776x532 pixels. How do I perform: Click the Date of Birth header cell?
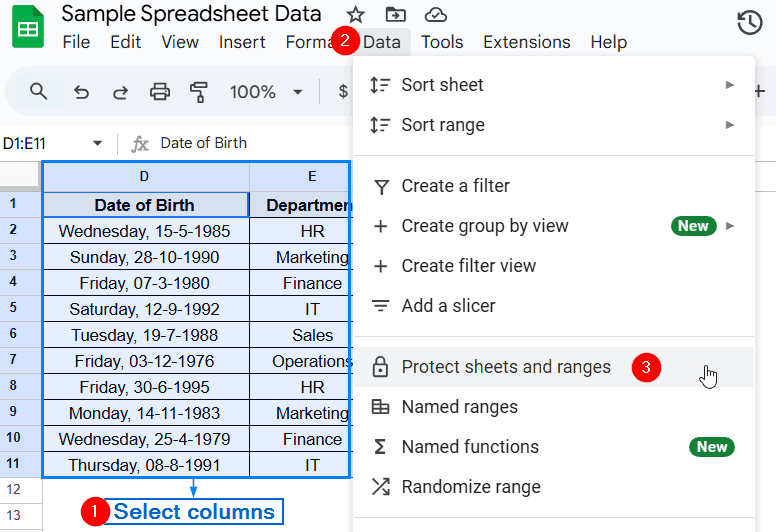pos(146,205)
